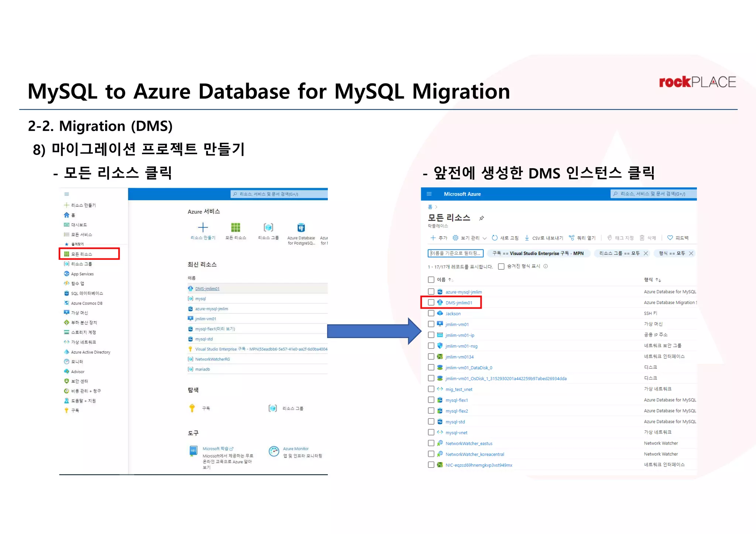Screen dimensions: 756x534
Task: Click the search box in the left portal
Action: (x=279, y=194)
